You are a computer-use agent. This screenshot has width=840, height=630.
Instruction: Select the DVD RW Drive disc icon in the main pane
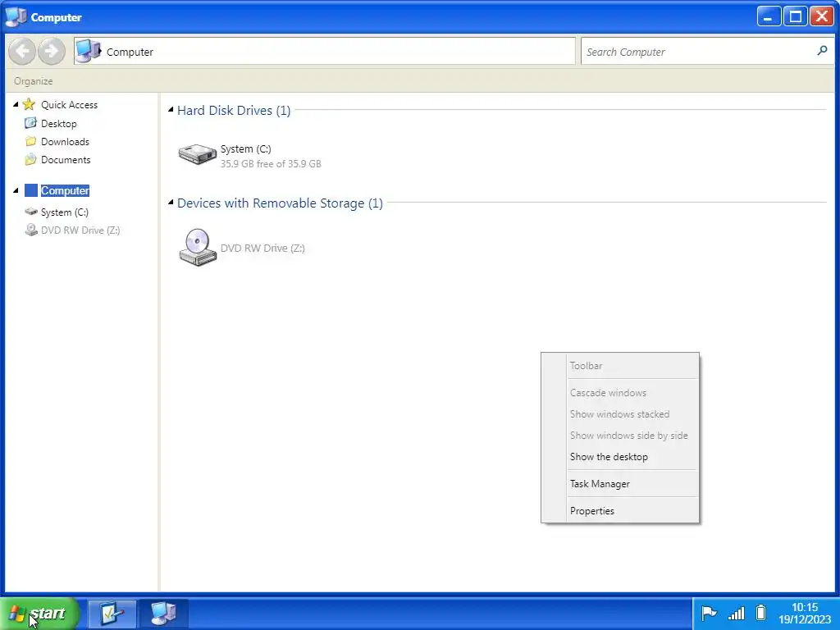click(198, 248)
